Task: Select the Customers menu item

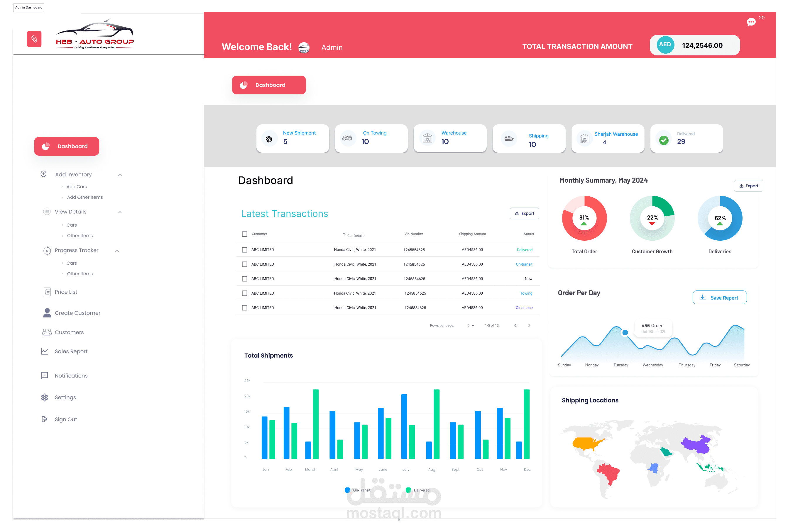Action: (x=70, y=332)
